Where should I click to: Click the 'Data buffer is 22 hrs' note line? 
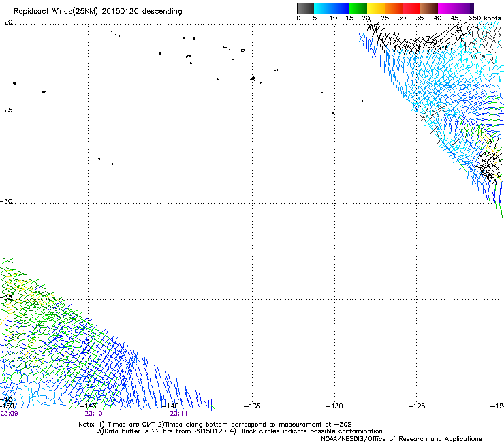point(240,431)
